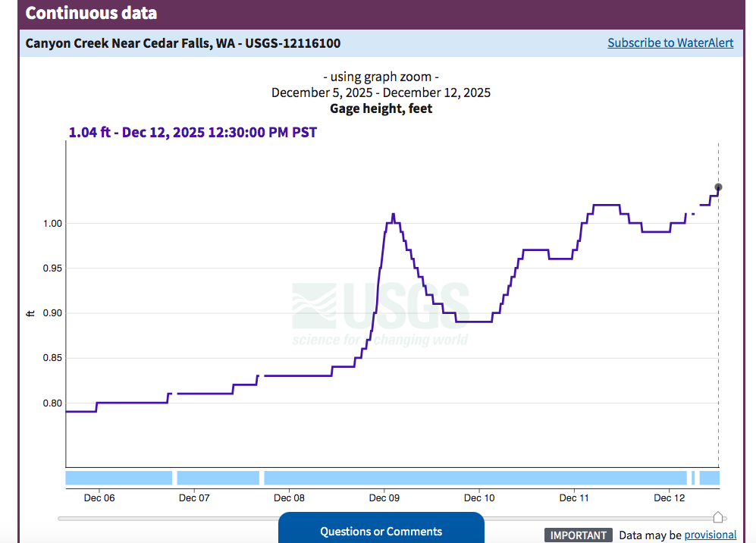Select the first blue data bar above Dec 06
Viewport: 756px width, 543px height.
click(x=119, y=478)
